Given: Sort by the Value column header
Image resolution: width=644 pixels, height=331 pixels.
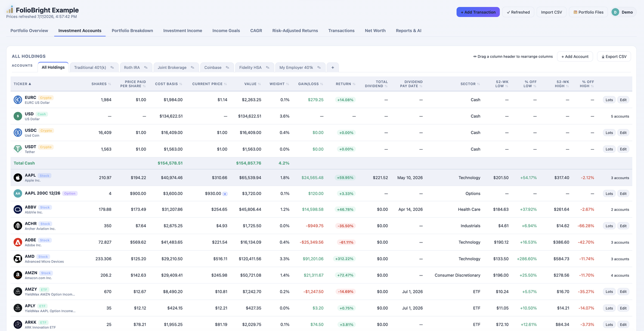Looking at the screenshot, I should (x=252, y=84).
